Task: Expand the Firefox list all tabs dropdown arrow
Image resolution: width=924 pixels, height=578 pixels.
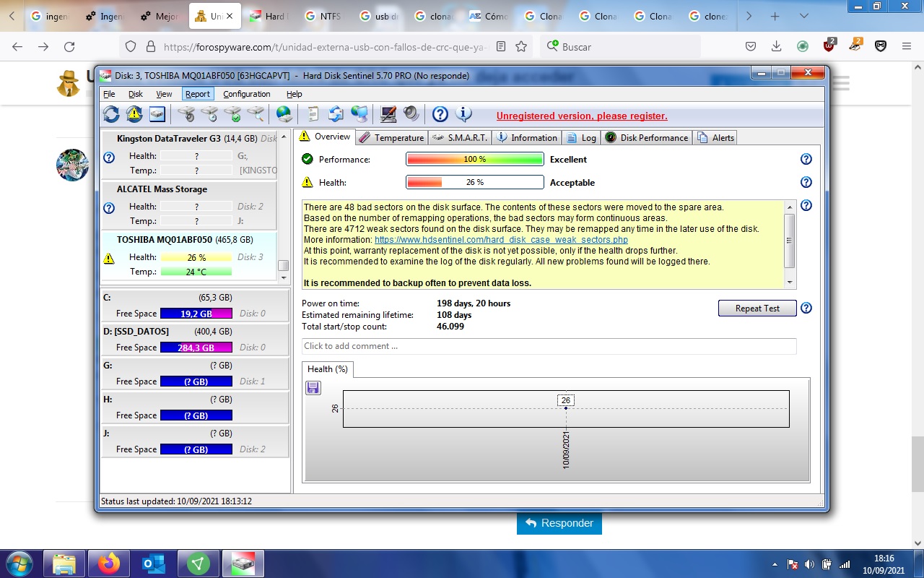Action: (804, 16)
